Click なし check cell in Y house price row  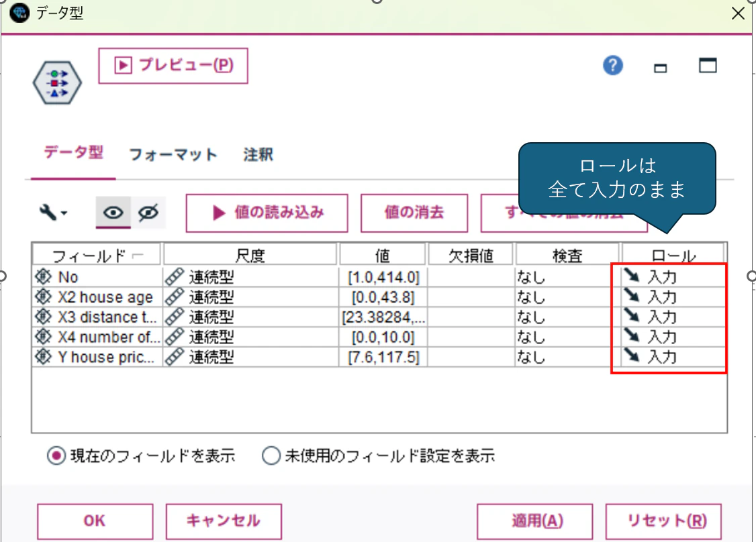pyautogui.click(x=567, y=358)
